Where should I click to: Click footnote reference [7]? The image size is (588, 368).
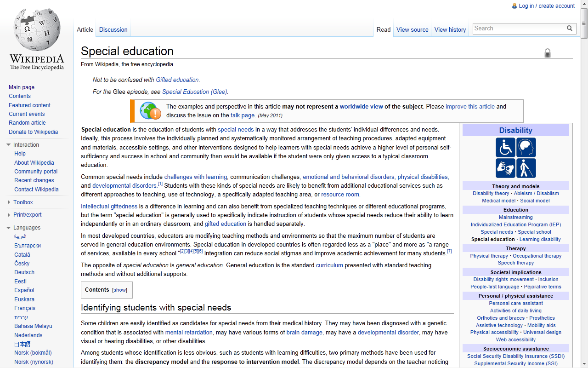[x=449, y=252]
